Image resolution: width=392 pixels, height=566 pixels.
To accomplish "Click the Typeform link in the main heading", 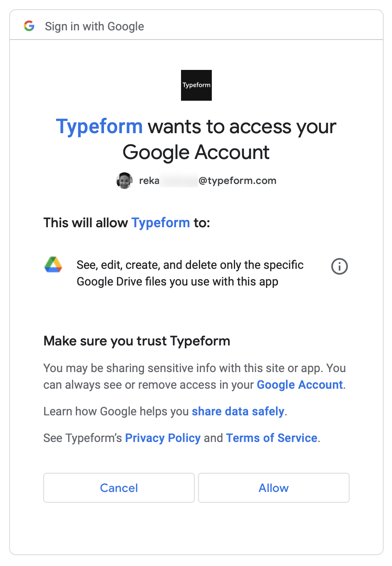I will click(x=99, y=126).
